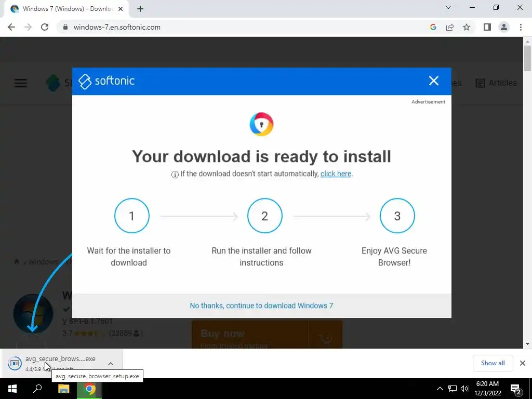
Task: Expand the download item options chevron
Action: click(x=111, y=363)
